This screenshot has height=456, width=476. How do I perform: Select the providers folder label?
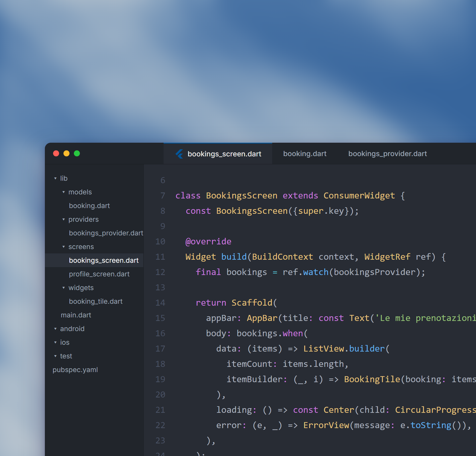coord(83,219)
